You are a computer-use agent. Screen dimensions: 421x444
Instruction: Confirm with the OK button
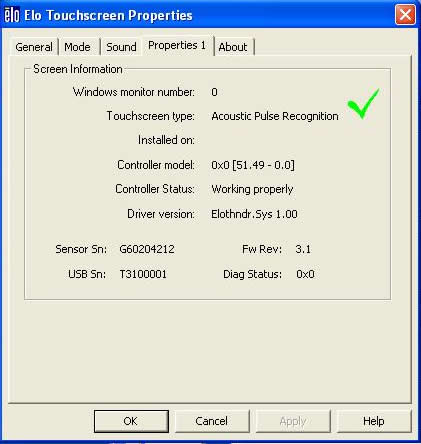tap(131, 421)
